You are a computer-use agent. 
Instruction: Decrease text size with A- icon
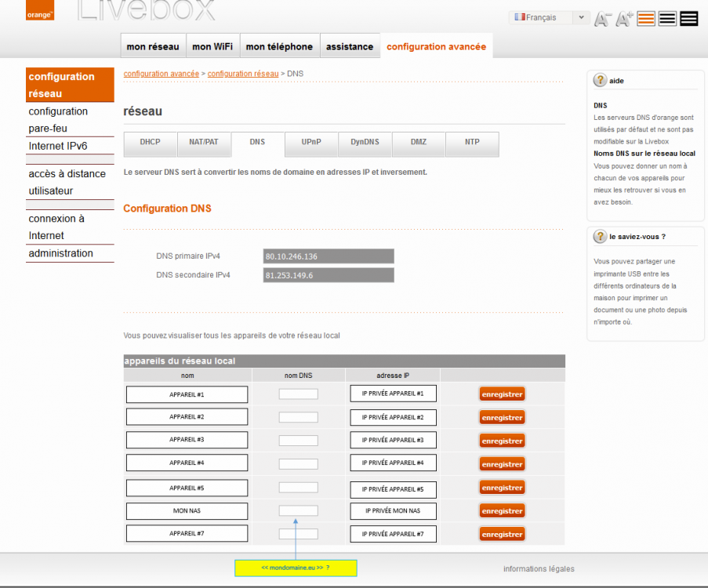pyautogui.click(x=603, y=19)
